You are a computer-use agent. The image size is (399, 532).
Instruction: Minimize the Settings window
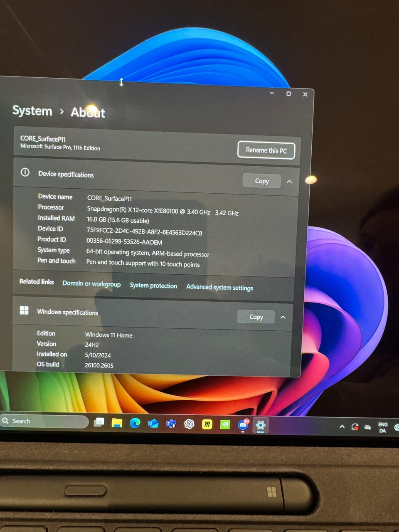(272, 93)
